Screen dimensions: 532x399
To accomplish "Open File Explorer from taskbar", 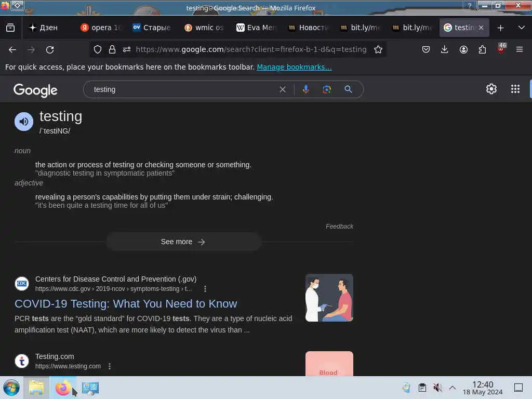I will [36, 388].
